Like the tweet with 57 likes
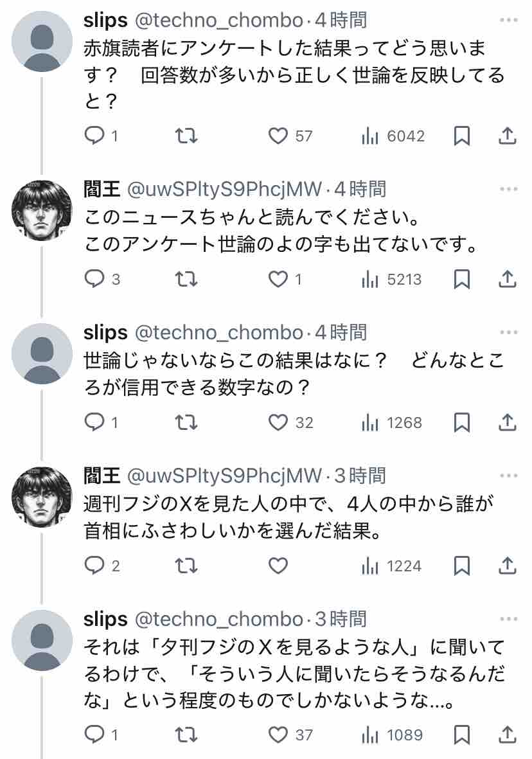Viewport: 532px width, 759px height. pyautogui.click(x=278, y=136)
